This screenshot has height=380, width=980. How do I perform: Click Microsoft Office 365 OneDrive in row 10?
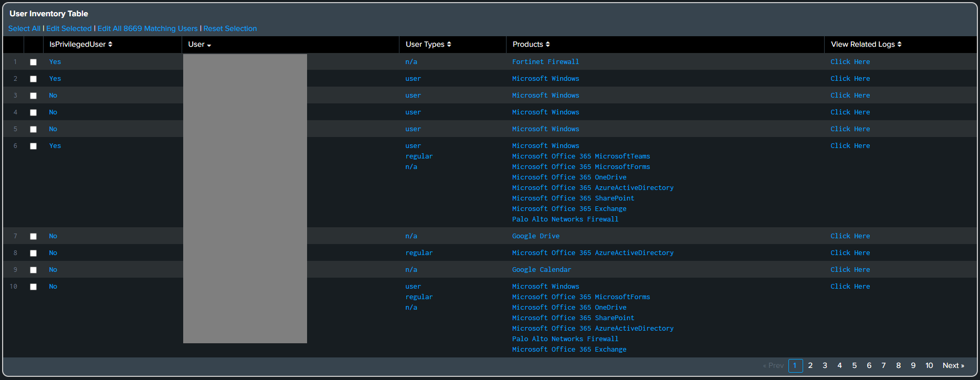click(570, 308)
